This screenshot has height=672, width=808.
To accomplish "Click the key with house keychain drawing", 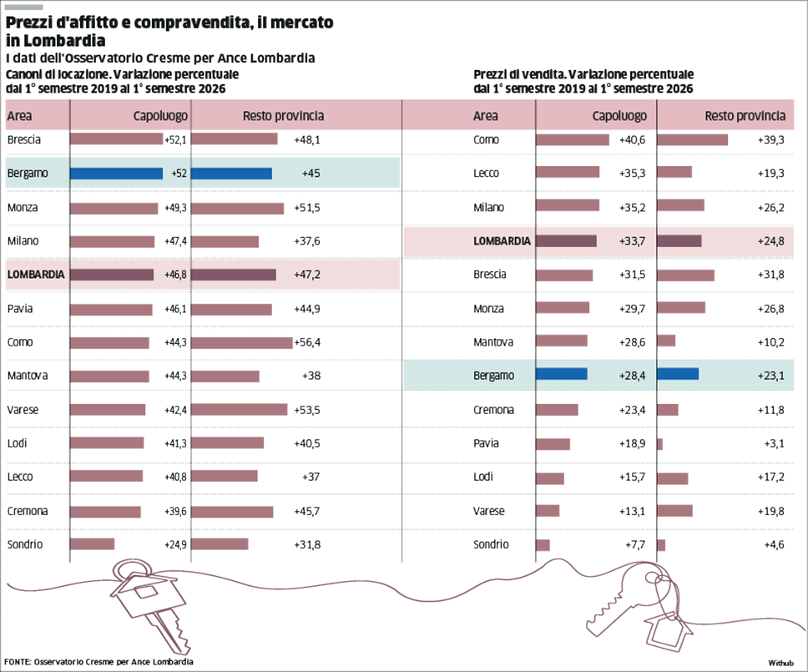I will 639,607.
